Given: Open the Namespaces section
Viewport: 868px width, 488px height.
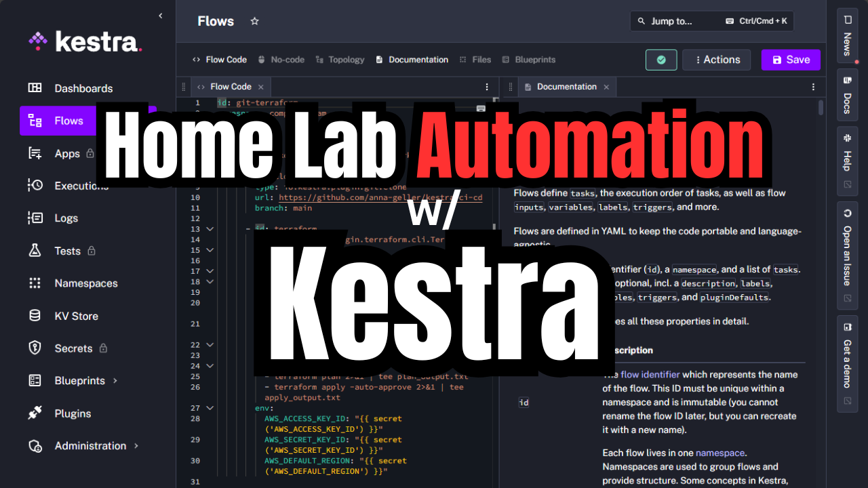Looking at the screenshot, I should (x=85, y=283).
